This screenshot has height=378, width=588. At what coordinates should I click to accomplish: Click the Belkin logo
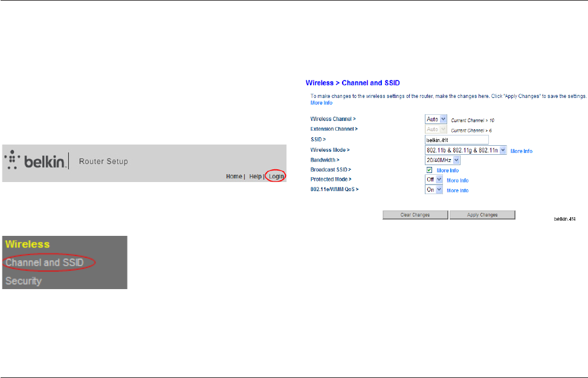(36, 160)
